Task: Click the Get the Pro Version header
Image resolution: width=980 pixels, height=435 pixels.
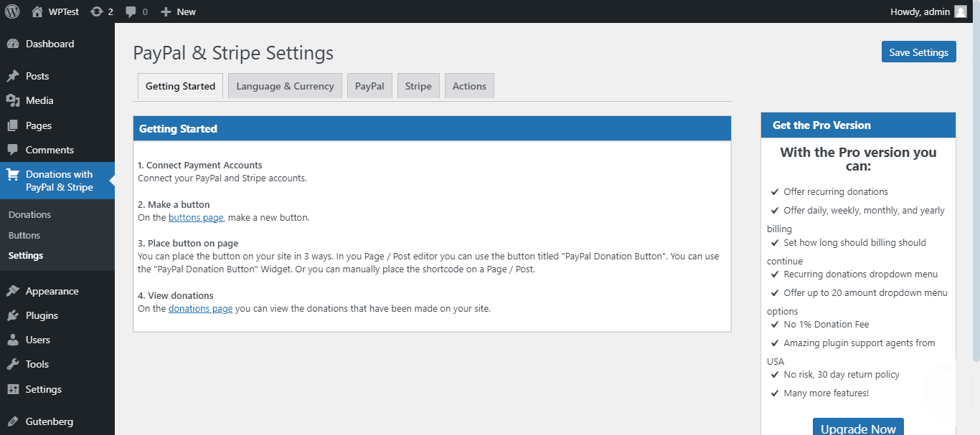Action: [858, 125]
